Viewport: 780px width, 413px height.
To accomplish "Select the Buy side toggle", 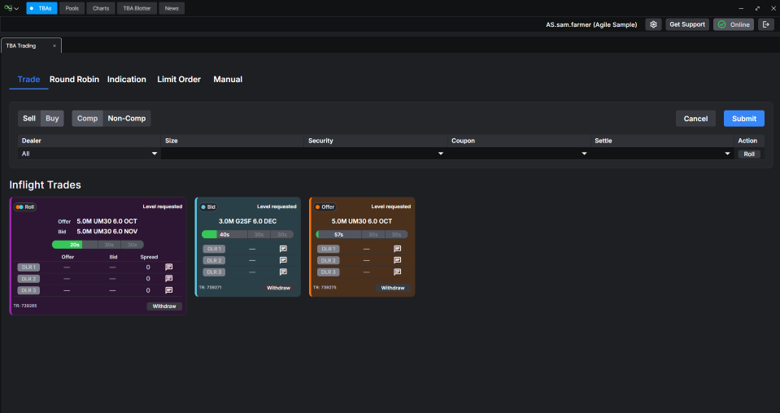I will 52,118.
